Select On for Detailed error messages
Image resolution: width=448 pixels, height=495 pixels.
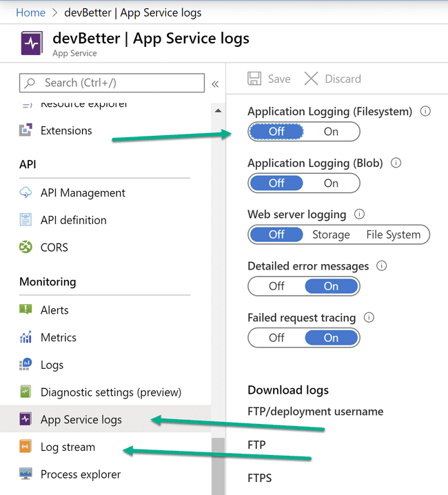[x=331, y=286]
